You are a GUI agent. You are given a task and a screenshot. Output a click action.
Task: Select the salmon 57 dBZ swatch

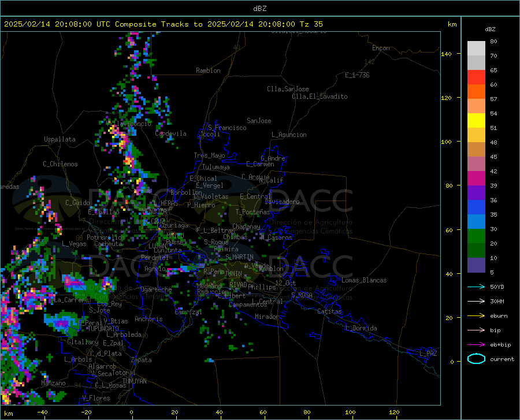click(x=476, y=106)
